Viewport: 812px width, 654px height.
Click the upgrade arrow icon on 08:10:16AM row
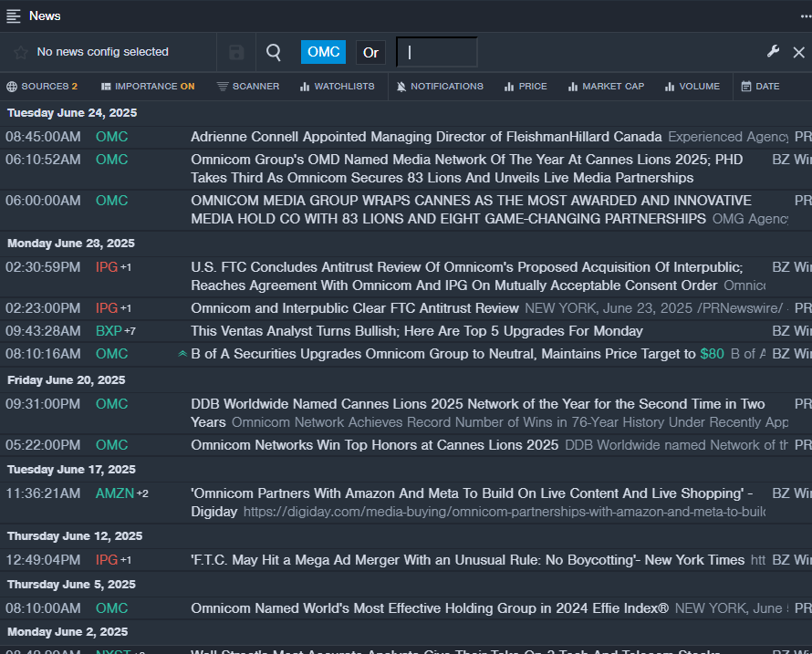click(x=182, y=354)
